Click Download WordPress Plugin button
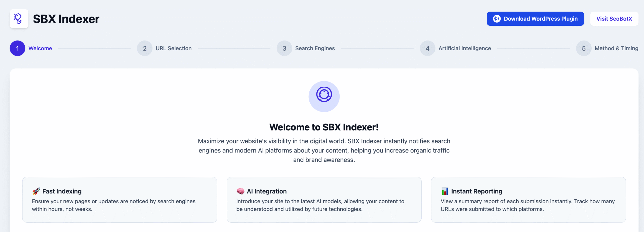644x232 pixels. 535,19
